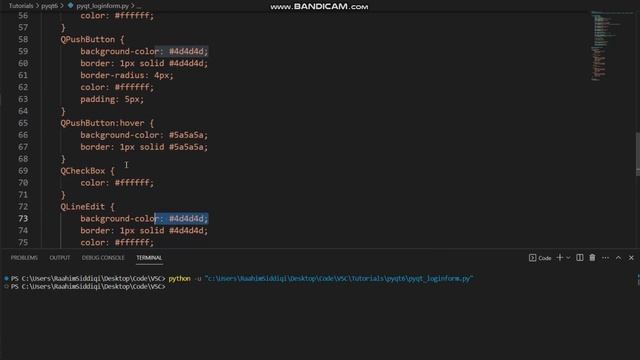The height and width of the screenshot is (360, 640).
Task: Click the pyqt_loginform.py file path in the terminal
Action: [339, 278]
